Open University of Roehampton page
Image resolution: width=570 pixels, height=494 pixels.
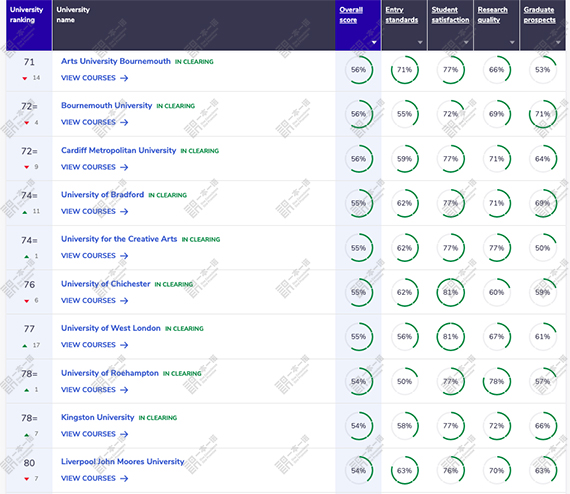point(110,373)
